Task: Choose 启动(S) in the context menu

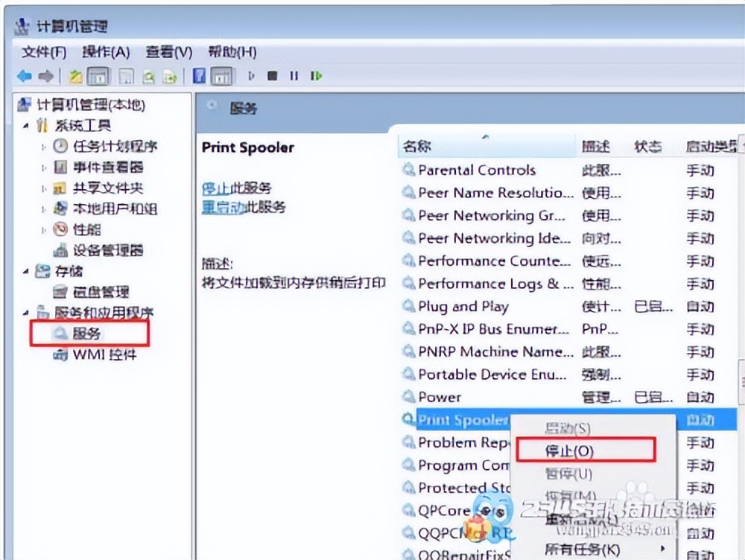Action: coord(567,428)
